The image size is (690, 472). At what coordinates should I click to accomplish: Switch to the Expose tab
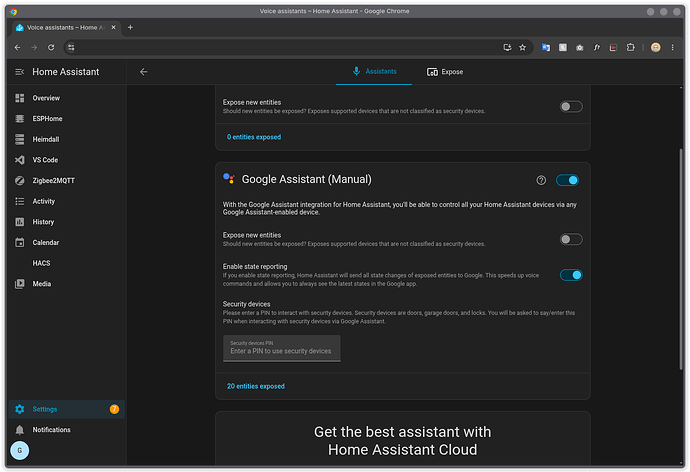[445, 72]
